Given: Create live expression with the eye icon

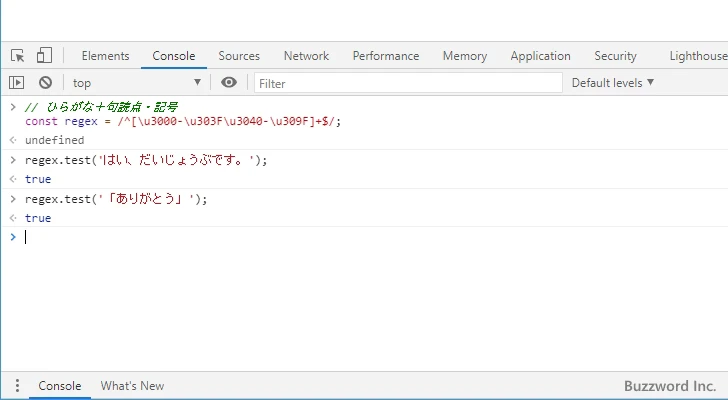Looking at the screenshot, I should (229, 83).
